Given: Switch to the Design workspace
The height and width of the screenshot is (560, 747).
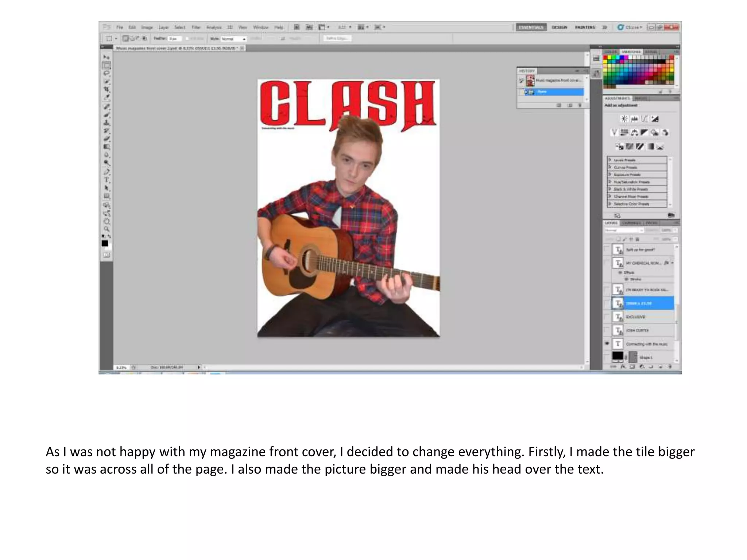Looking at the screenshot, I should click(559, 27).
